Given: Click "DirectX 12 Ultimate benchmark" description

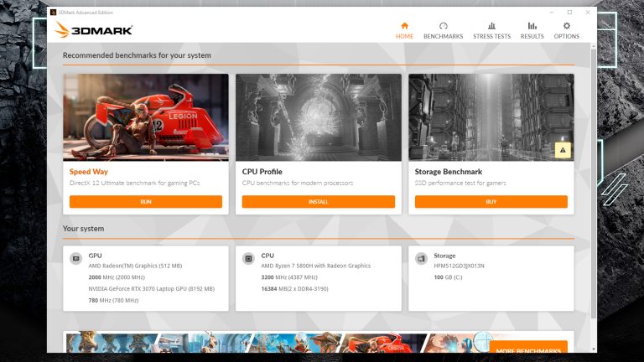Looking at the screenshot, I should pos(134,183).
